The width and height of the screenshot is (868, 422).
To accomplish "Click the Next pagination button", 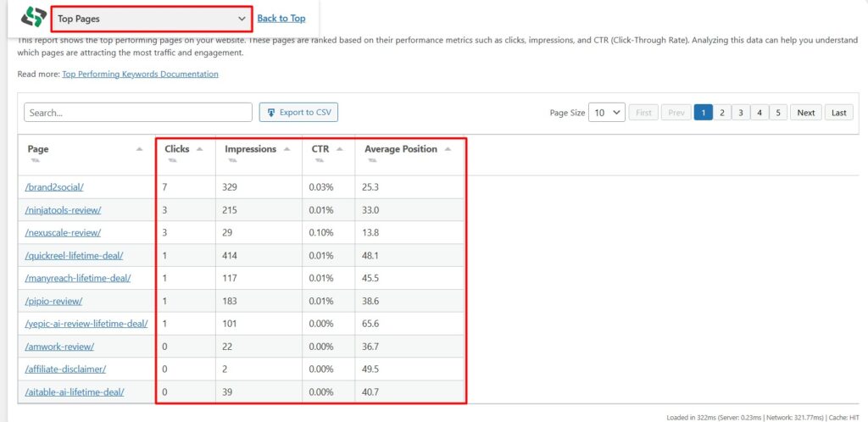I will (805, 113).
